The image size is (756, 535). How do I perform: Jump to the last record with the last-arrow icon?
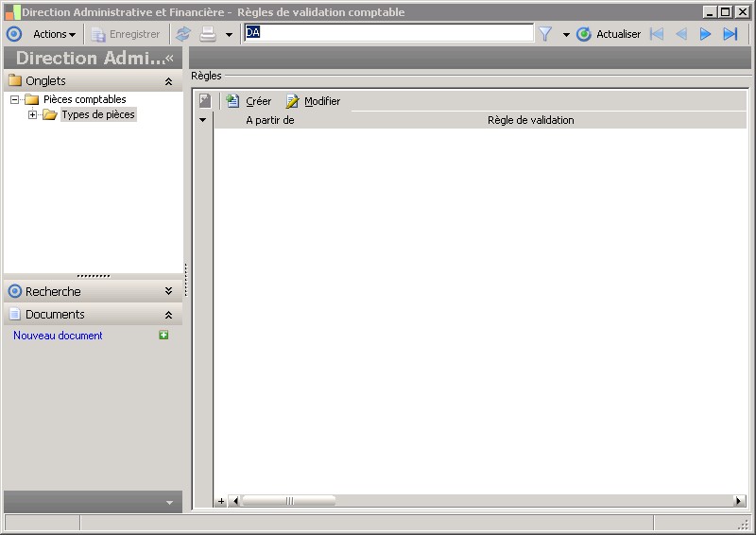730,34
